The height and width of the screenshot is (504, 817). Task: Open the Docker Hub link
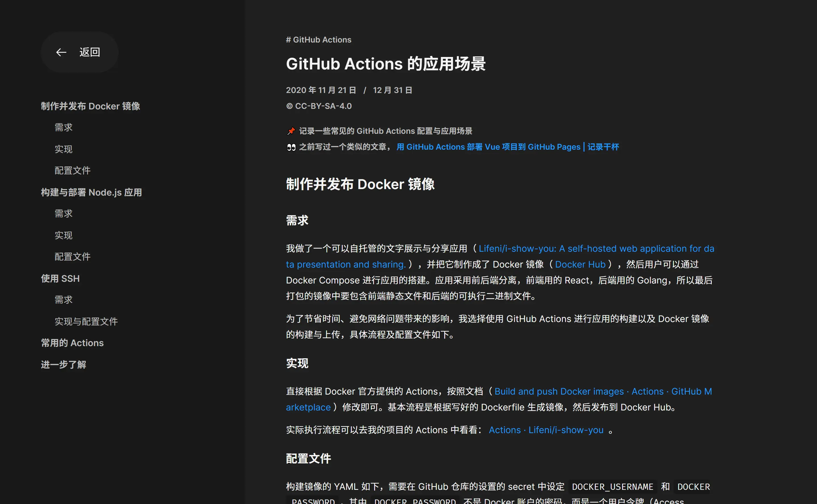[580, 264]
